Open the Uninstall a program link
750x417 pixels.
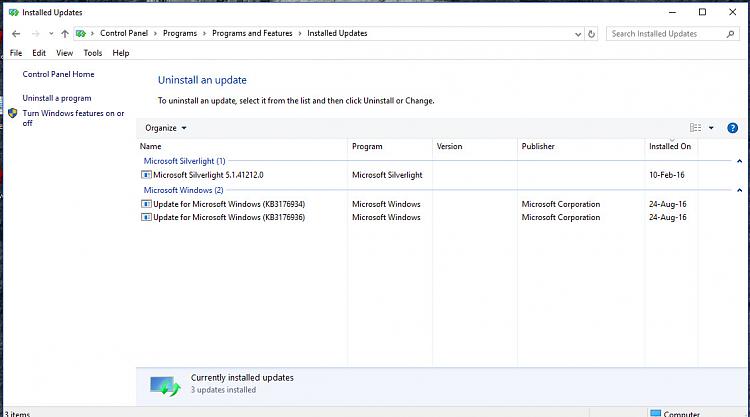click(57, 98)
